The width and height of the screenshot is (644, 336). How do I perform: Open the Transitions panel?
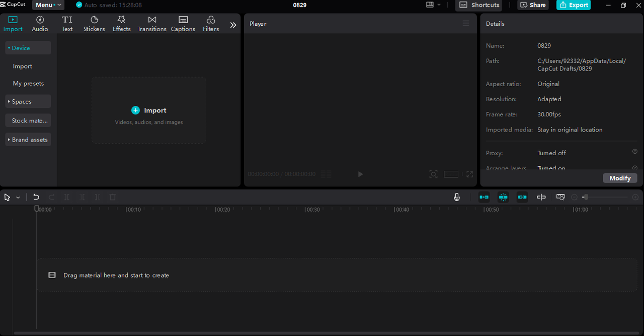[x=152, y=24]
